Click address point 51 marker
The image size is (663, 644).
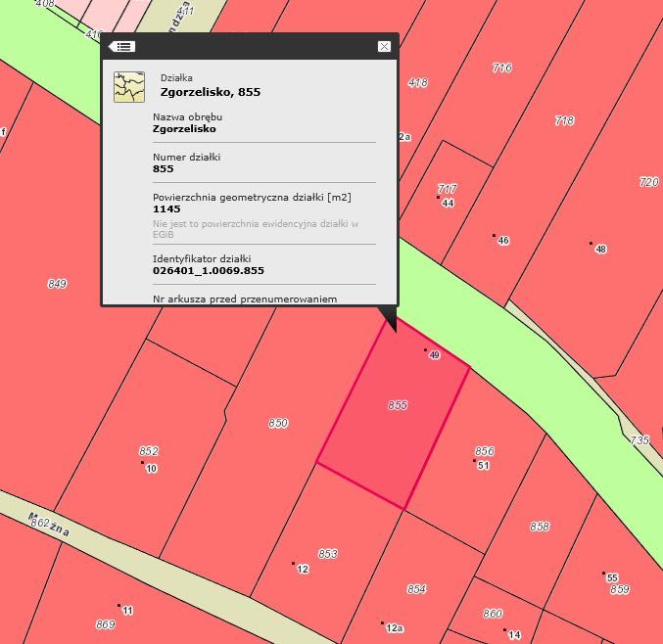pos(474,461)
